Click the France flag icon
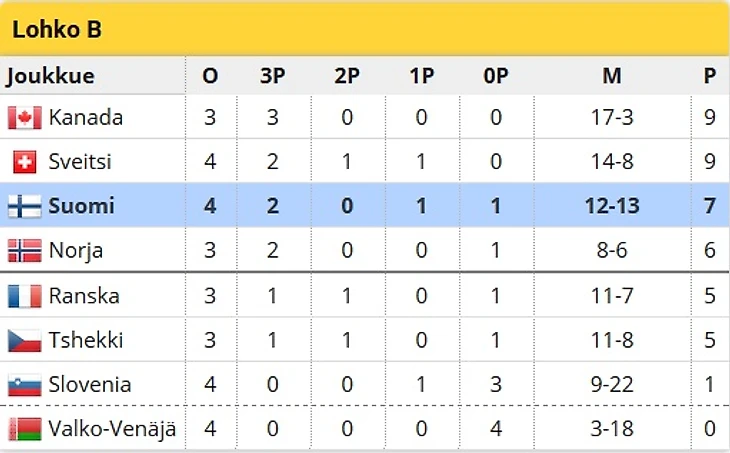The width and height of the screenshot is (730, 453). (24, 296)
